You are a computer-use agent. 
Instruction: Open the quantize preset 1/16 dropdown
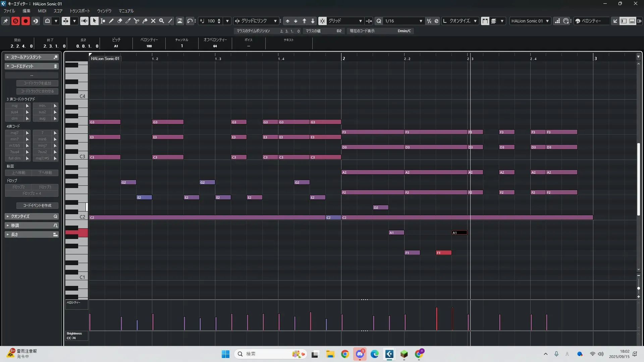[421, 21]
